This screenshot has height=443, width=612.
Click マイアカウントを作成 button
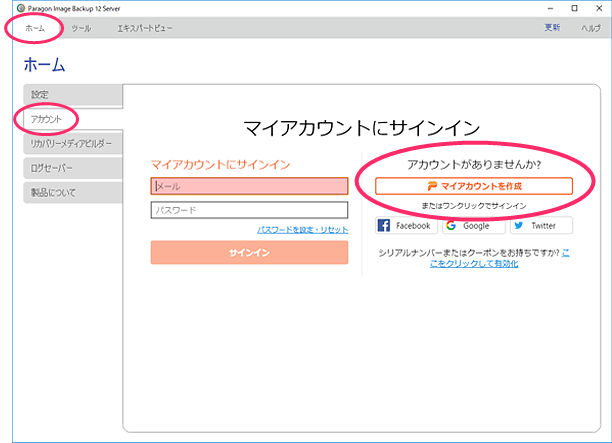pos(474,186)
